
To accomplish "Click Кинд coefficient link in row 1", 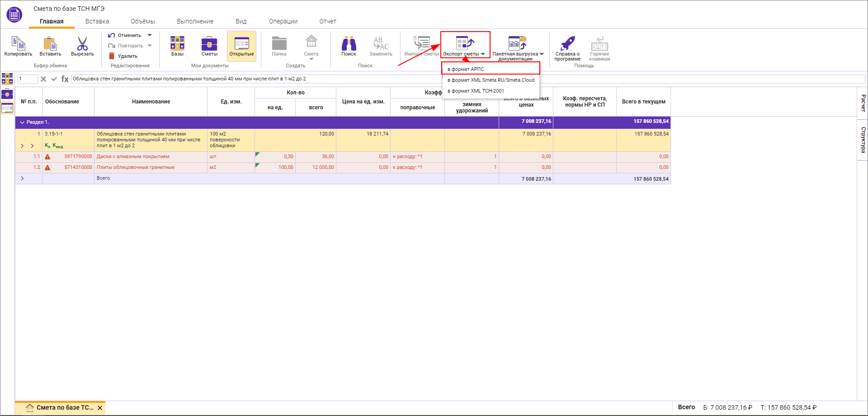I will tap(58, 145).
